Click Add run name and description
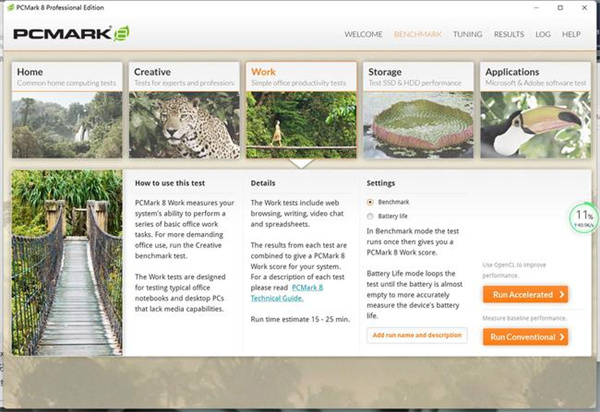 [x=417, y=335]
